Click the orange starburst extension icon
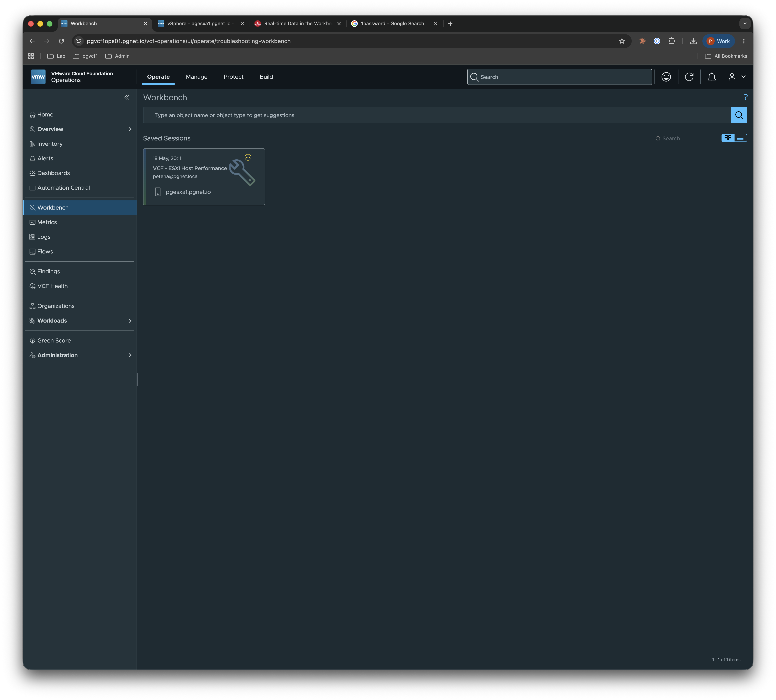This screenshot has height=700, width=776. (x=642, y=41)
